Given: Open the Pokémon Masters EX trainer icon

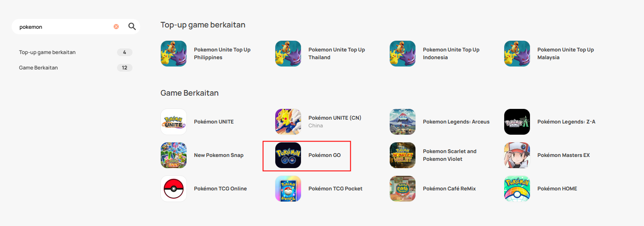Looking at the screenshot, I should tap(517, 155).
